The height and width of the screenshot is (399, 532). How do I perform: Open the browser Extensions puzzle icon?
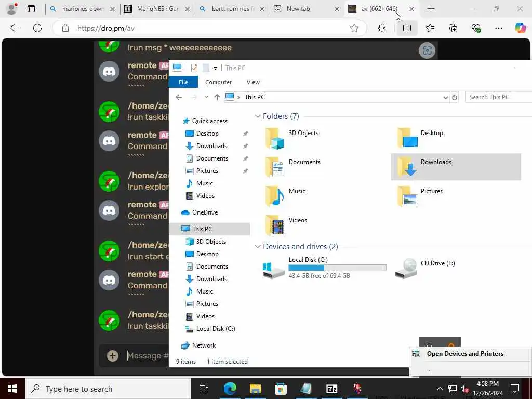click(382, 28)
